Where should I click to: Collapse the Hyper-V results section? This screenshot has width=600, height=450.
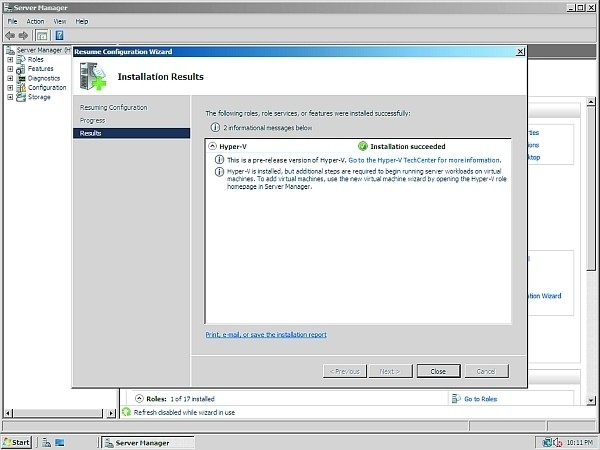[x=212, y=146]
